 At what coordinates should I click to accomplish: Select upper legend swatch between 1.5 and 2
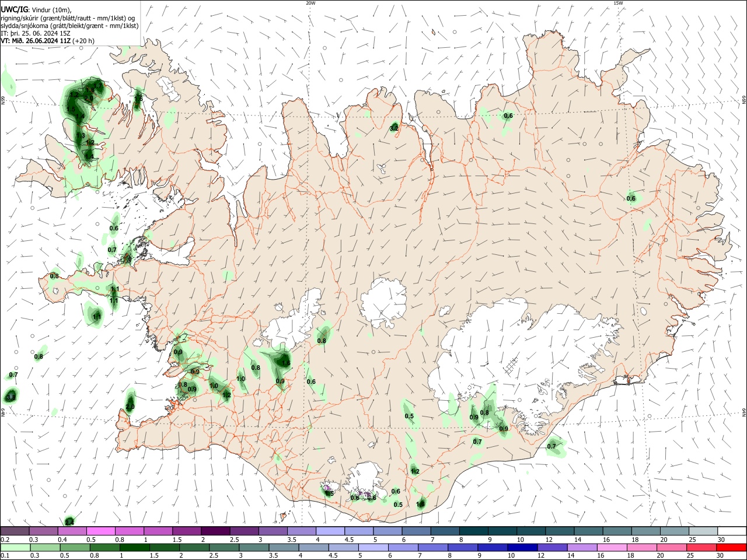point(187,531)
